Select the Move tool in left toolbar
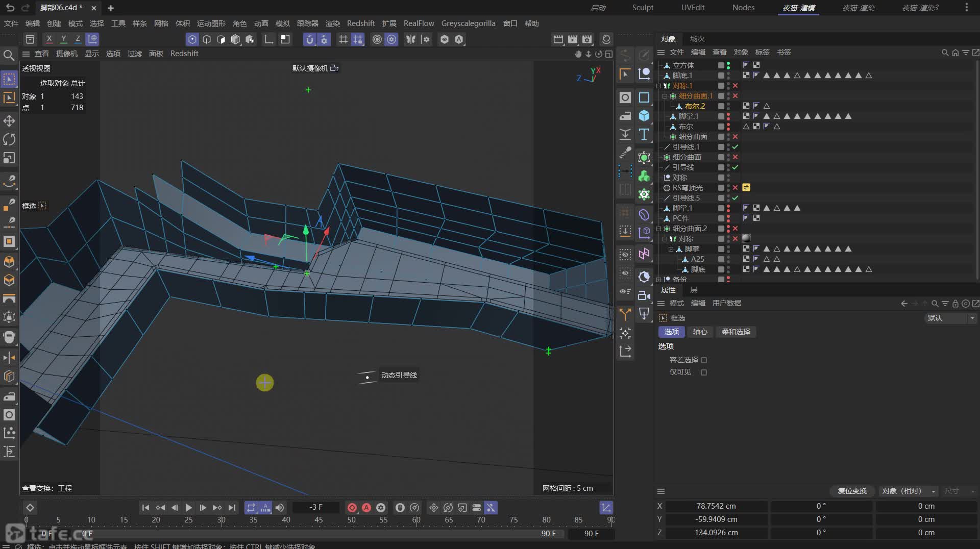Screen dimensions: 980x549 pyautogui.click(x=9, y=121)
